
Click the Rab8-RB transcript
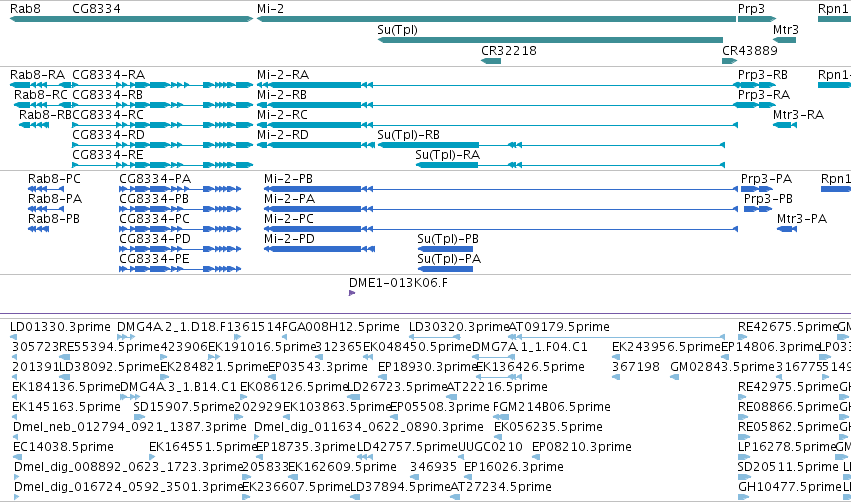click(x=34, y=125)
